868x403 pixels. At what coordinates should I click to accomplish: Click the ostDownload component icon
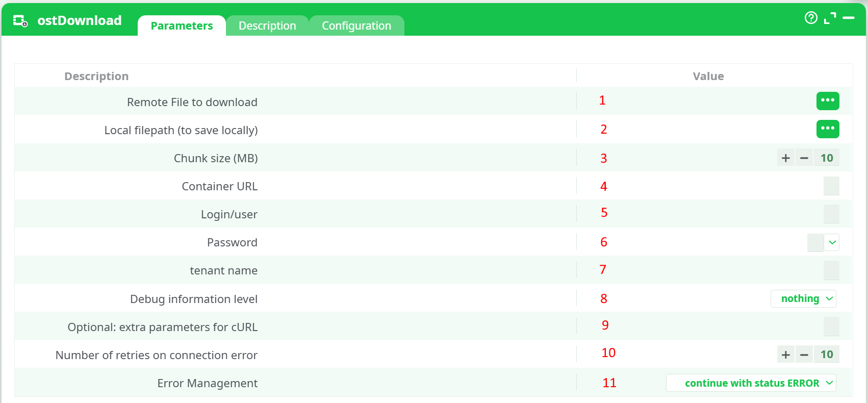pos(20,21)
